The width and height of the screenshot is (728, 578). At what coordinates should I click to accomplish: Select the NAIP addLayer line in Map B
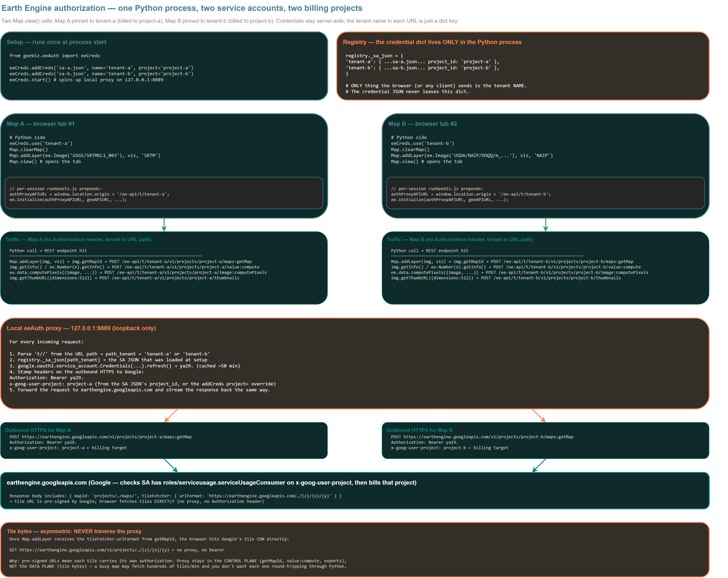coord(472,156)
